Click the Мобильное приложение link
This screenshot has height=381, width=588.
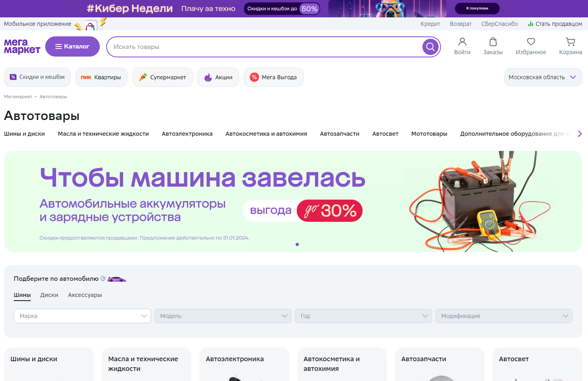[x=38, y=24]
